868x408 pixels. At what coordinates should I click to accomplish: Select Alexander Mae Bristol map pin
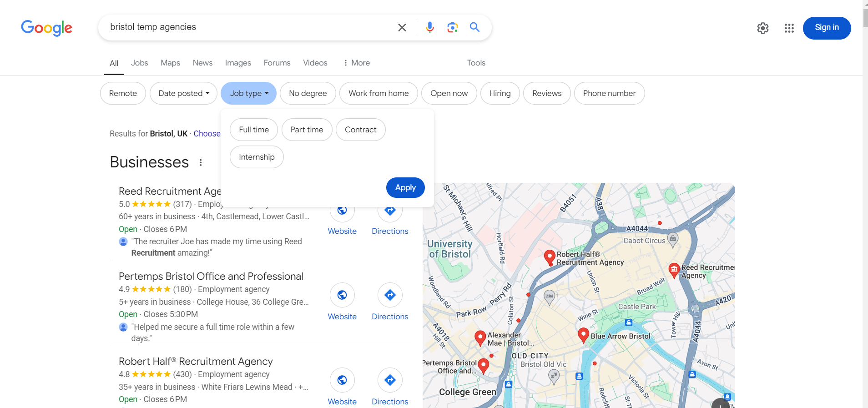tap(480, 338)
